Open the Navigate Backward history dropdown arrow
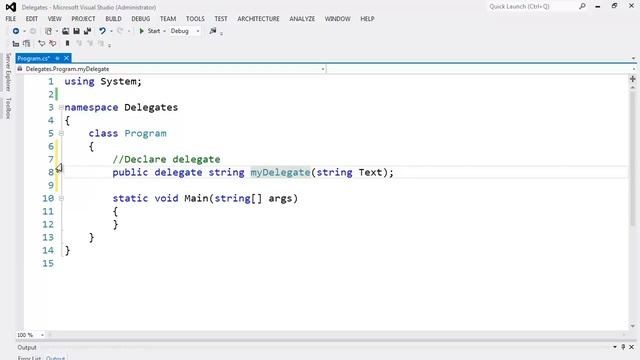 24,31
